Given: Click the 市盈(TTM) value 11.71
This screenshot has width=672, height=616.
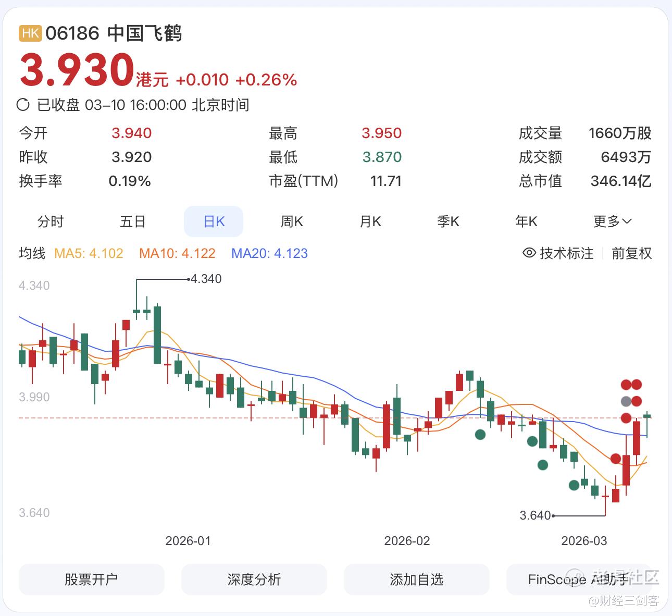Looking at the screenshot, I should [386, 181].
